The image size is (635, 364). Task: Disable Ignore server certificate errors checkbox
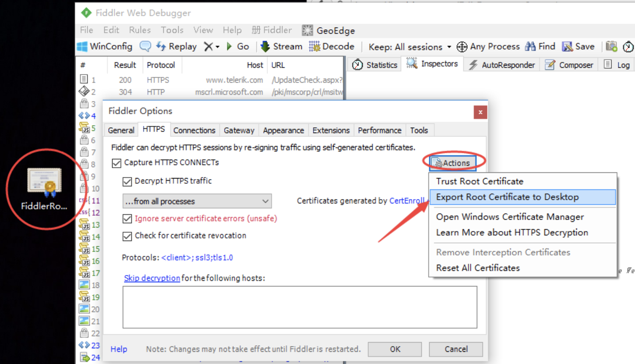(127, 219)
